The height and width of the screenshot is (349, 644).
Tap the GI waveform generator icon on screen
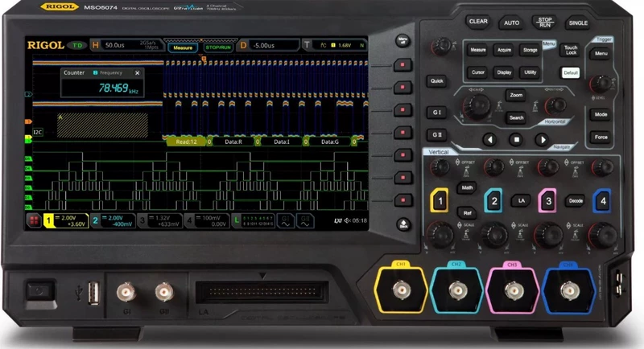click(286, 220)
